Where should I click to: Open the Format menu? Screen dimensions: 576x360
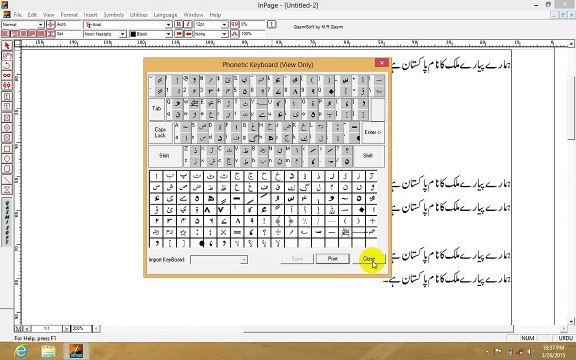click(x=69, y=15)
